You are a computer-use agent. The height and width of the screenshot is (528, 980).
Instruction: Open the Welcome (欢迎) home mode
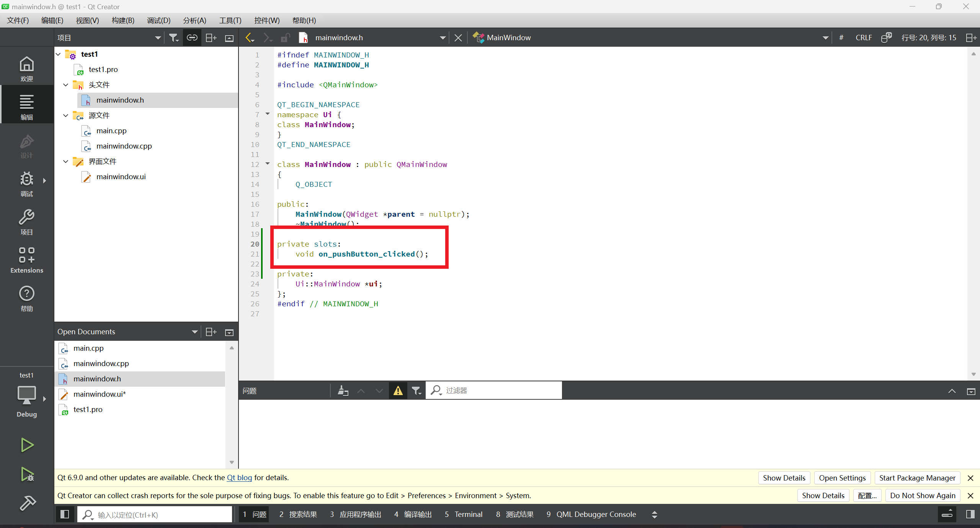point(27,69)
